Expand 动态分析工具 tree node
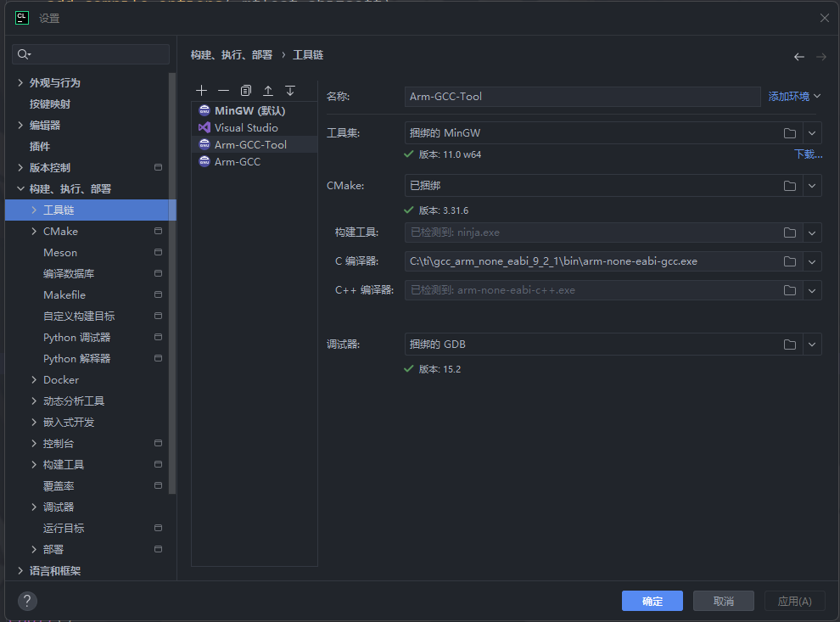The image size is (840, 622). pos(34,401)
